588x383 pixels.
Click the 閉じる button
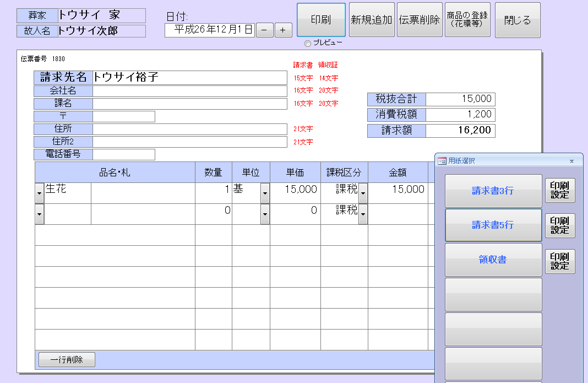click(x=518, y=20)
